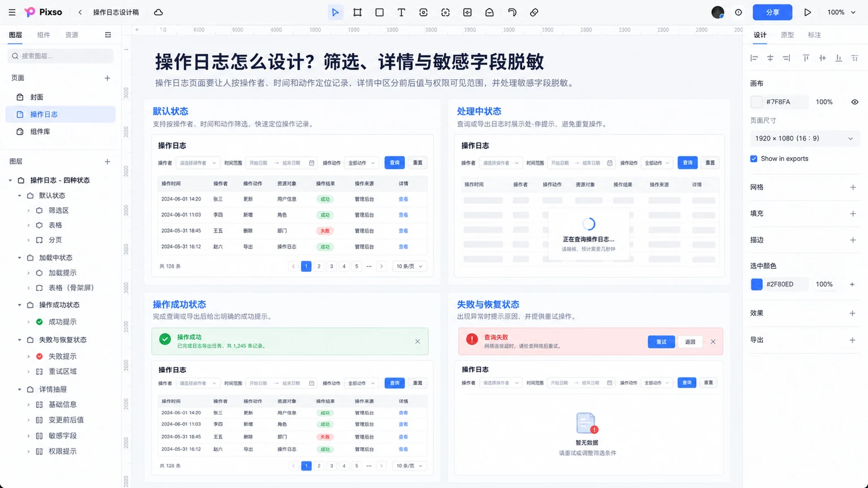
Task: Add a grid with 网格 plus icon
Action: [853, 187]
